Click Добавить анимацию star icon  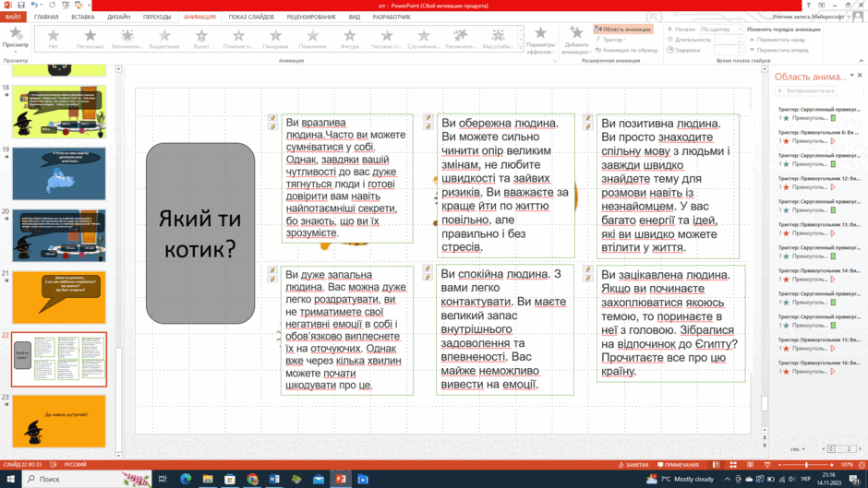(575, 33)
